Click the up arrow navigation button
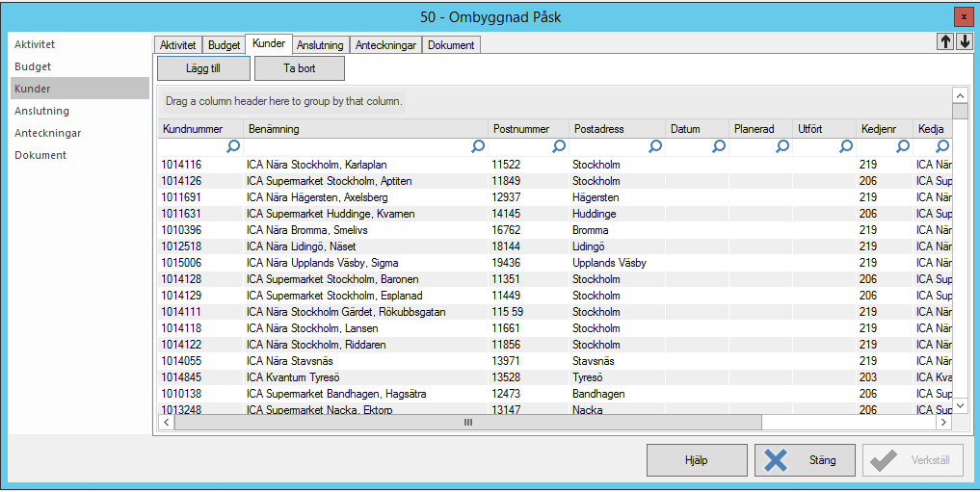Screen dimensions: 980x492 [x=945, y=41]
